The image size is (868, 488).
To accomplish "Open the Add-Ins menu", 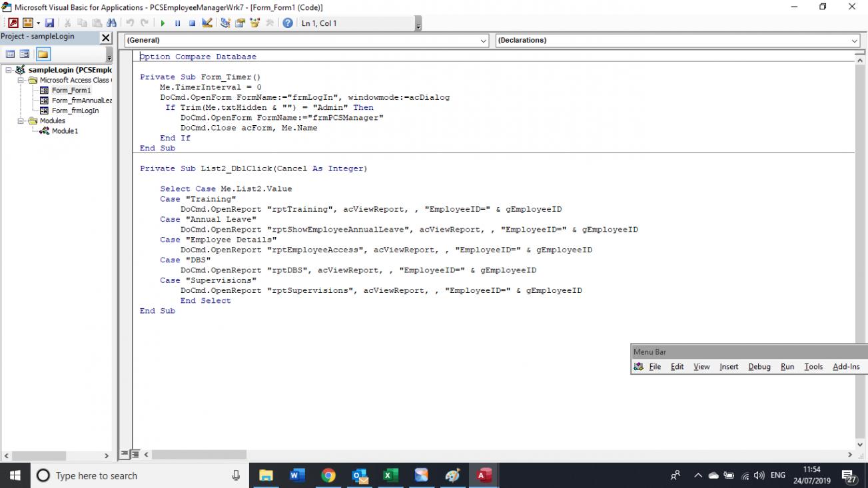I will coord(846,367).
